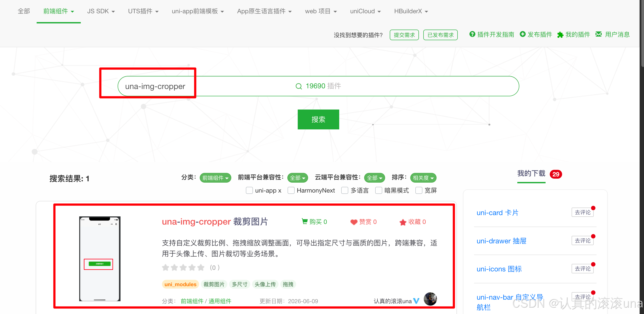Click the plugin development guide question icon
644x314 pixels.
click(x=472, y=34)
